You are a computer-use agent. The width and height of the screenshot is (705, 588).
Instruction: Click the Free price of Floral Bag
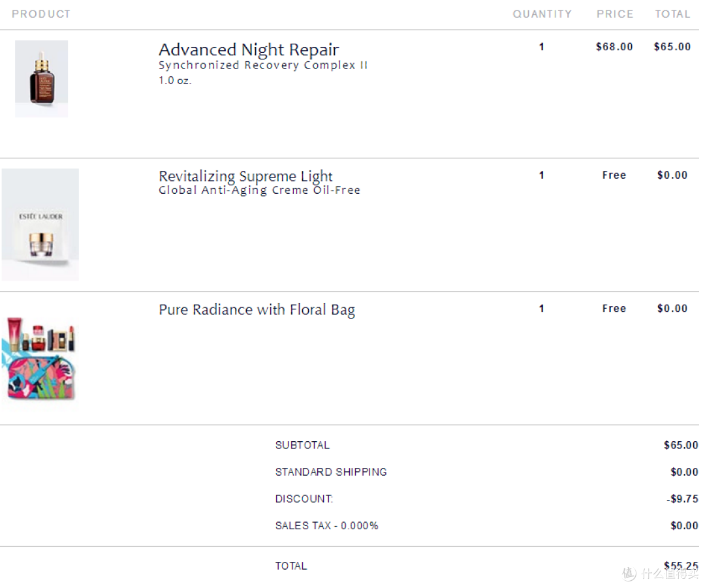point(614,309)
